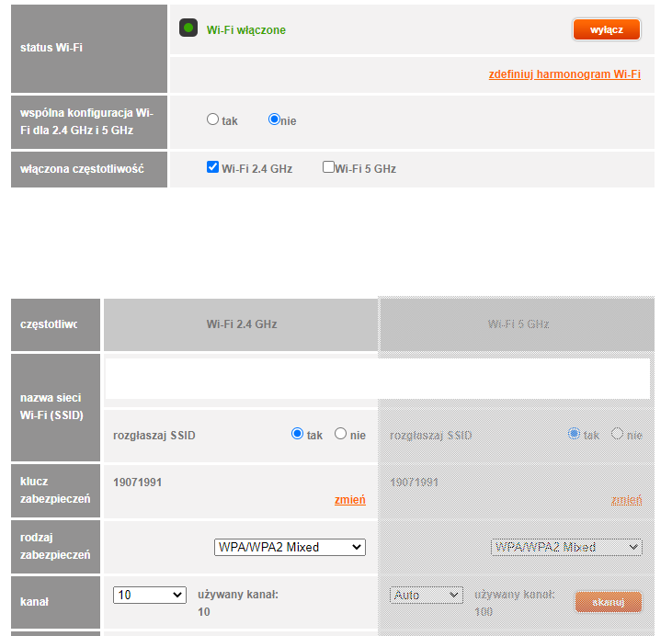Click the green Wi-Fi status indicator icon
Image resolution: width=672 pixels, height=636 pixels.
pyautogui.click(x=188, y=28)
